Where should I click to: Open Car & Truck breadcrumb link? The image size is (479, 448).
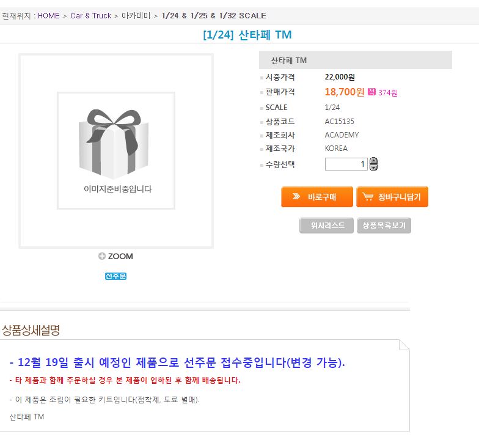[x=90, y=16]
